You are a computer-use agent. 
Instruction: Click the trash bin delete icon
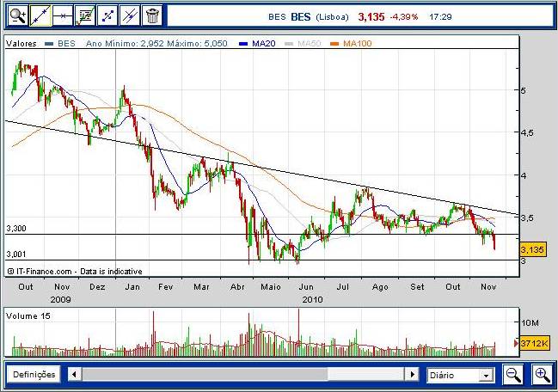152,15
